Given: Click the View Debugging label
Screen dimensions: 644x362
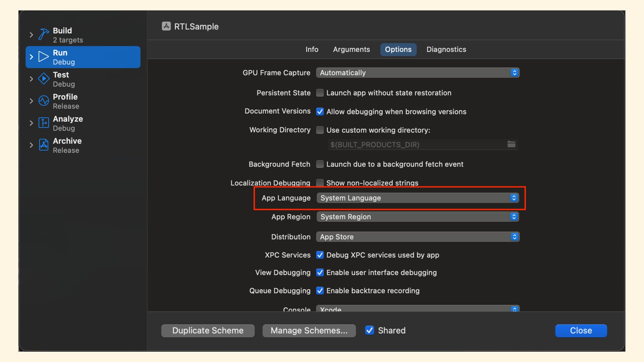Looking at the screenshot, I should click(x=283, y=273).
